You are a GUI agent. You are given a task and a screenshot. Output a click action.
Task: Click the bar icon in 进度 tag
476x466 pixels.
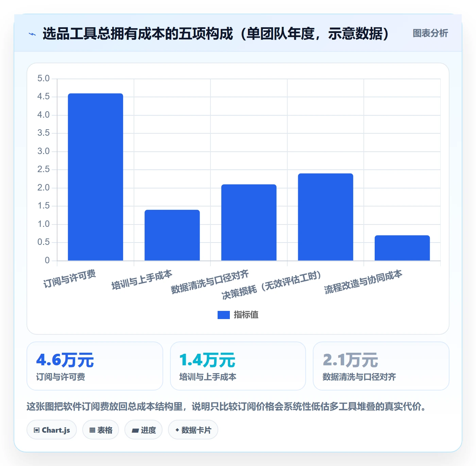coord(135,431)
